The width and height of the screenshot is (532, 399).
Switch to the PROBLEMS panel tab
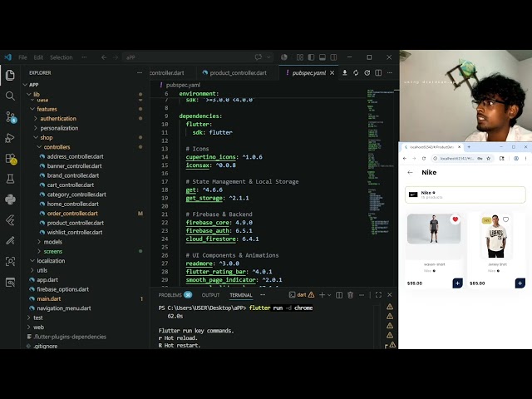click(x=175, y=295)
